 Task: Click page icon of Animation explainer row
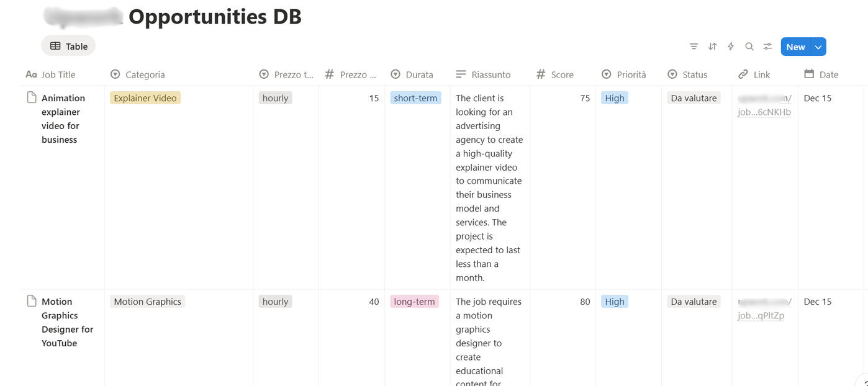click(x=32, y=97)
